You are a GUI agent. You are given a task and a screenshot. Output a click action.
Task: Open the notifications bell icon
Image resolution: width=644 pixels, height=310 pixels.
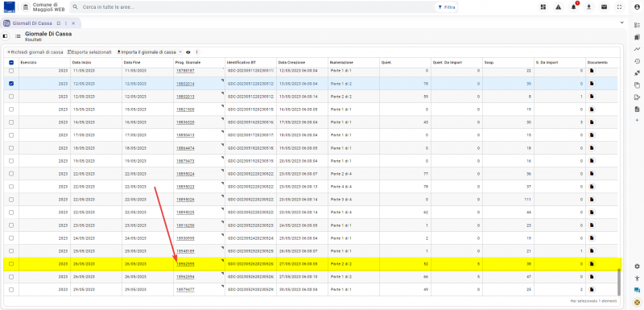pyautogui.click(x=574, y=7)
